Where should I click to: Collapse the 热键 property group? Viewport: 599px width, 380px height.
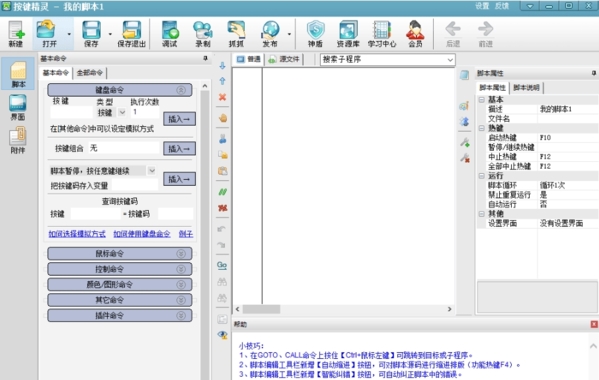pyautogui.click(x=482, y=128)
